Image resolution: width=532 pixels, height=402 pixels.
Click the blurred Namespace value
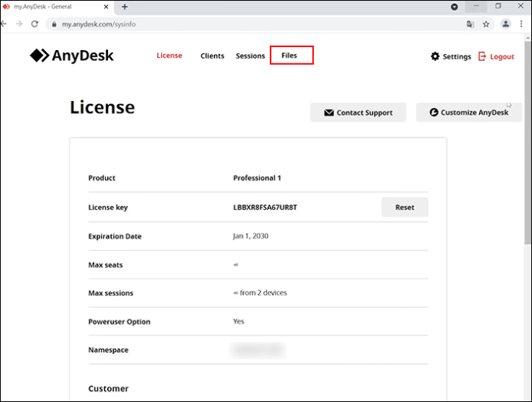258,350
